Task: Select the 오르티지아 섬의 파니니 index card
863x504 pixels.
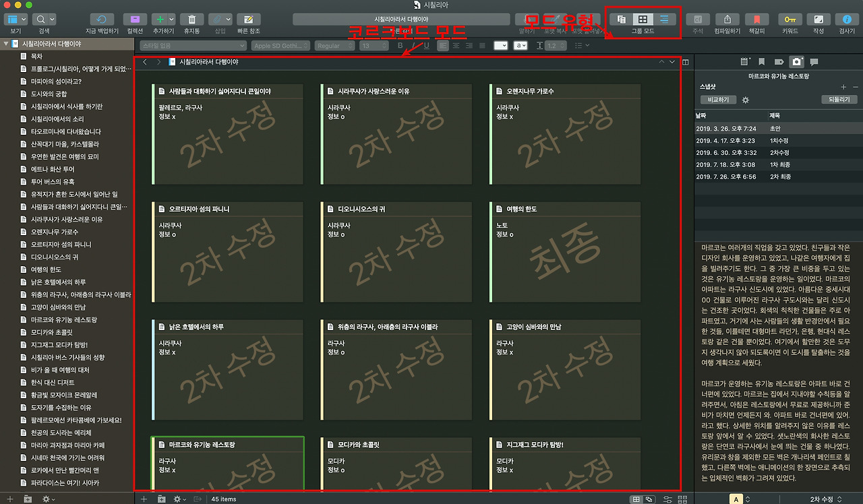Action: pyautogui.click(x=227, y=251)
